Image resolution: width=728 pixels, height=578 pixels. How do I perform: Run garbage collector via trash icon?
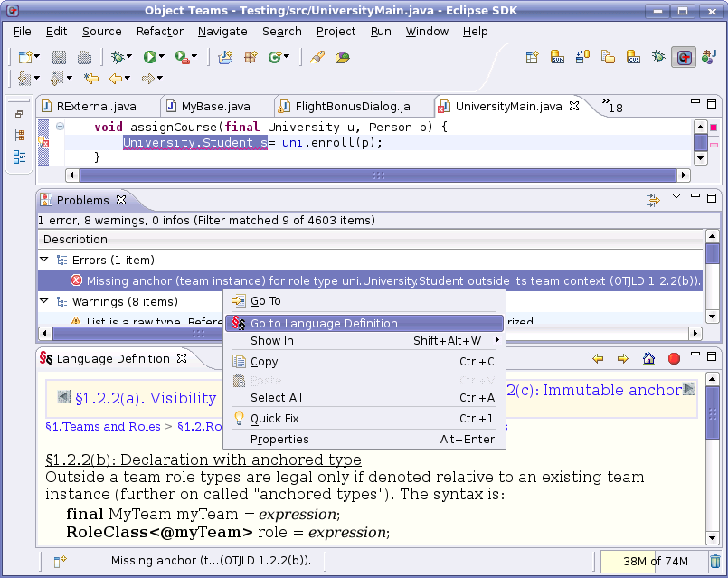[x=715, y=562]
